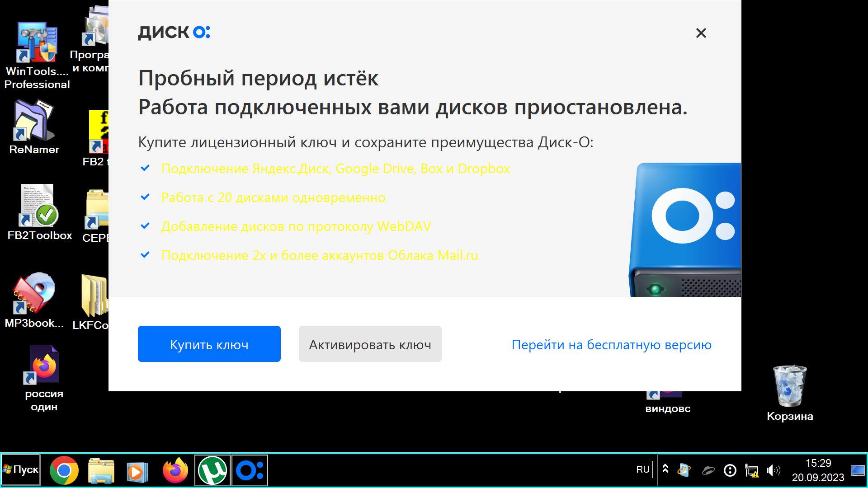The height and width of the screenshot is (488, 868).
Task: Click the Активировать ключ button
Action: point(370,344)
